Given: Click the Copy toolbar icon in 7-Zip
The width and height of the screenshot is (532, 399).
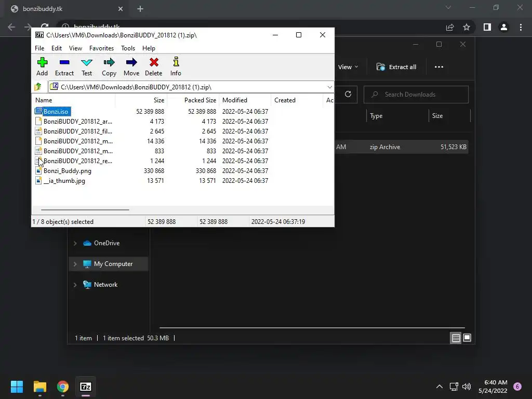Looking at the screenshot, I should click(109, 66).
